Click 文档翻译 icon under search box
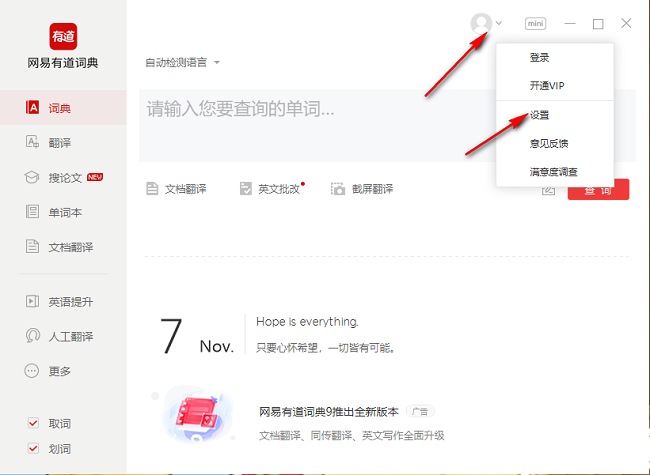Viewport: 650px width, 475px height. 153,189
